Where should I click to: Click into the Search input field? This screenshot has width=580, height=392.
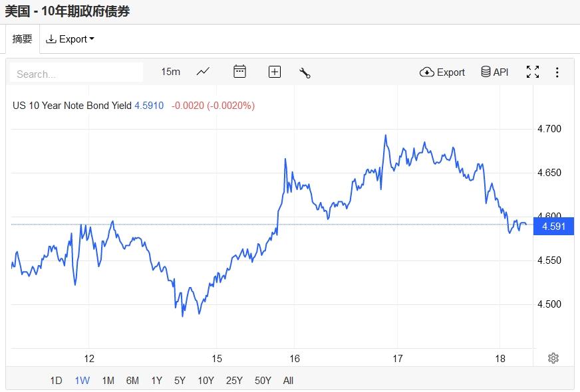76,73
